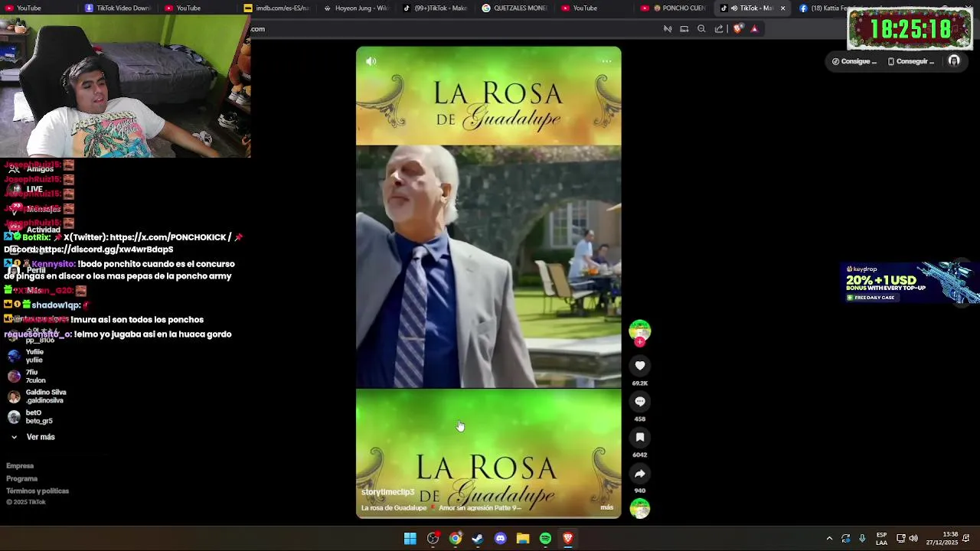This screenshot has width=980, height=551.
Task: Open Discord from taskbar
Action: pyautogui.click(x=501, y=539)
